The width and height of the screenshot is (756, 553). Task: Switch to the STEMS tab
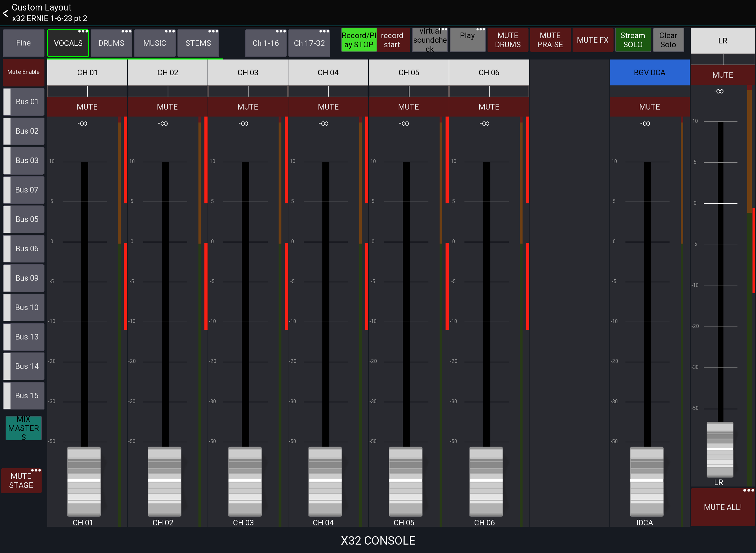click(198, 43)
